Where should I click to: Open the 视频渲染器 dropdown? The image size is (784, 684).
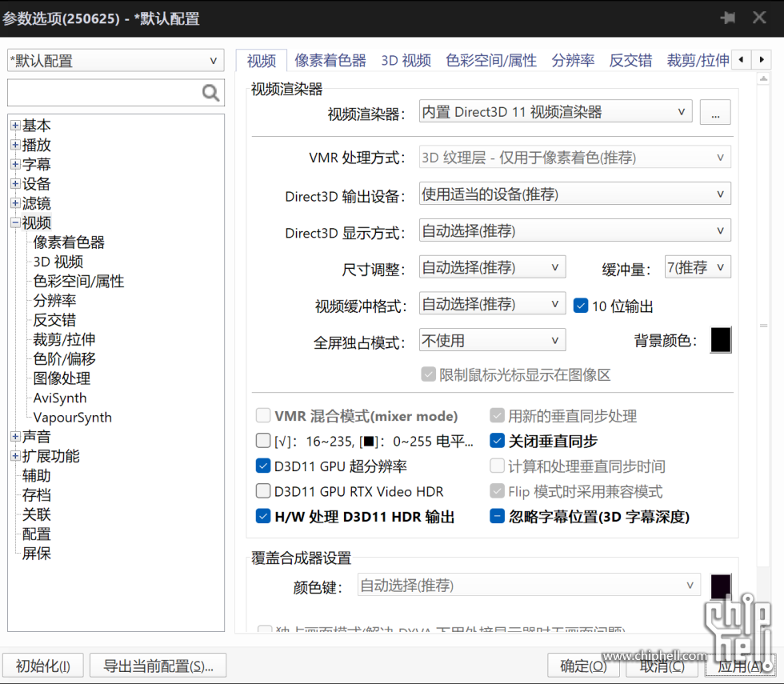click(555, 111)
